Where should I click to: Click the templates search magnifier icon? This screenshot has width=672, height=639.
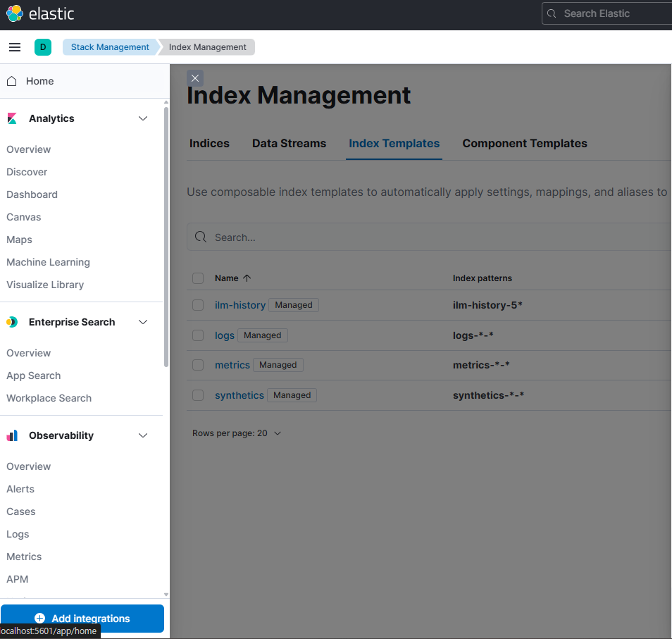[201, 237]
